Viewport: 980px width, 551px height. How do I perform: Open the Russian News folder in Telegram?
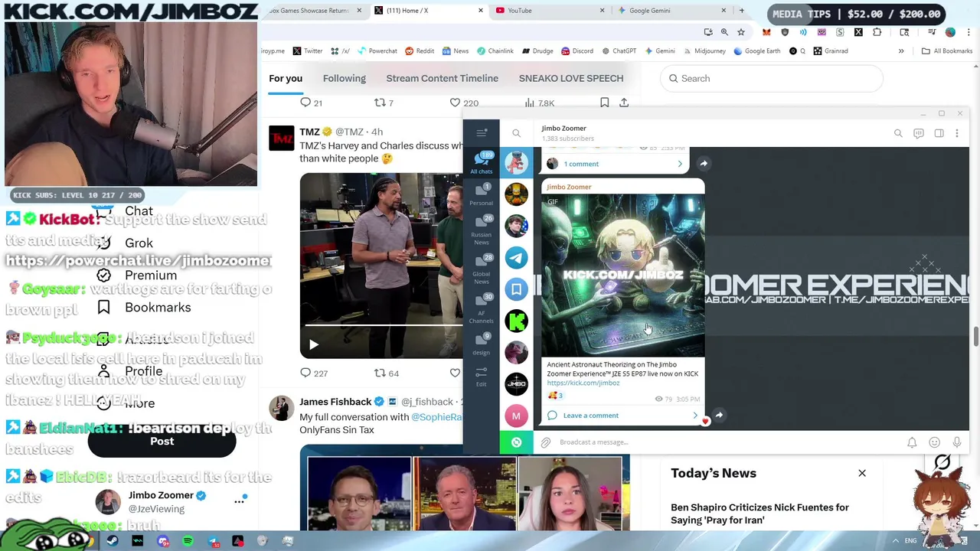tap(482, 229)
